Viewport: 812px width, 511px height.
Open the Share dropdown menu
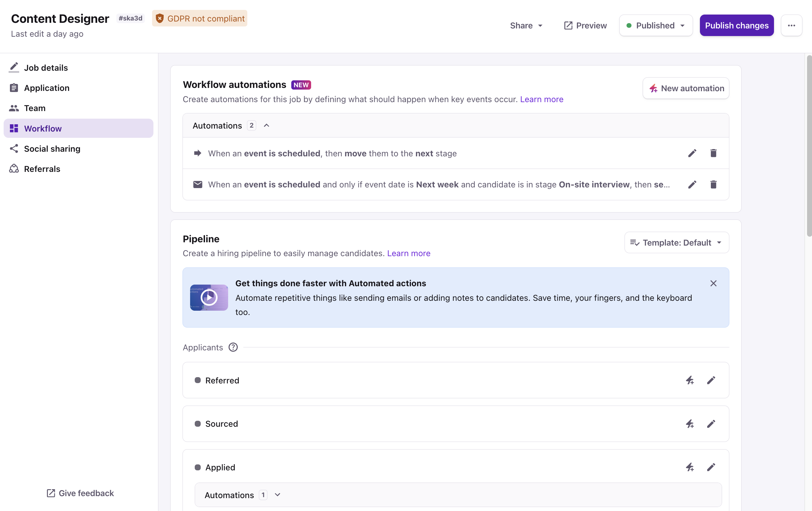point(526,25)
